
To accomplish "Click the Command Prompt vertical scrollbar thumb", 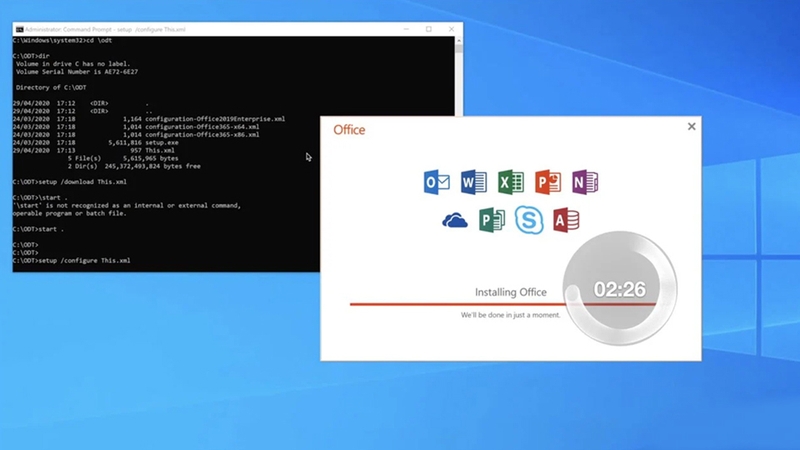I will tap(459, 48).
